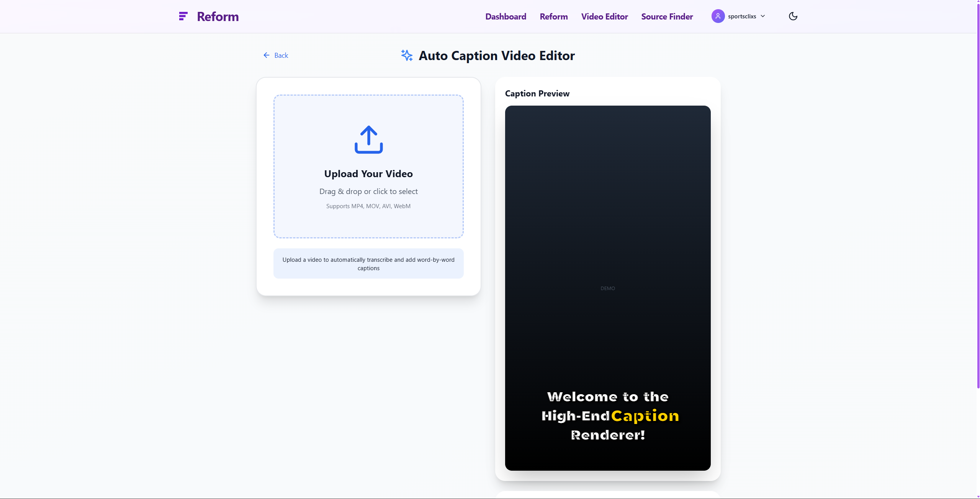Go to the Video Editor page

604,16
